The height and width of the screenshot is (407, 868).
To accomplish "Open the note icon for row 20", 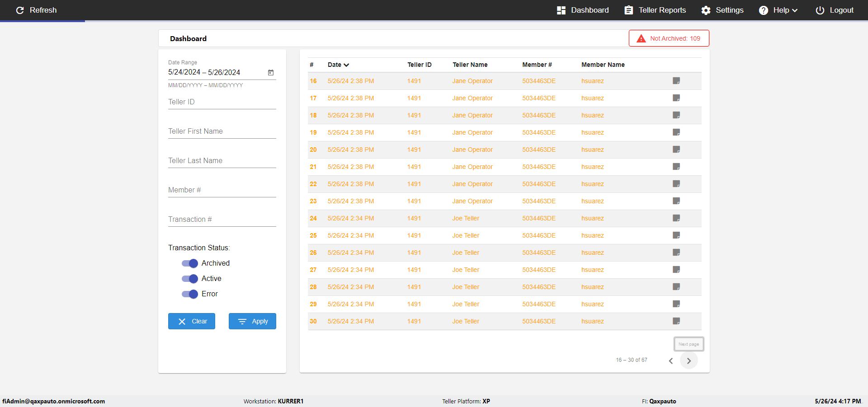I will pyautogui.click(x=676, y=150).
